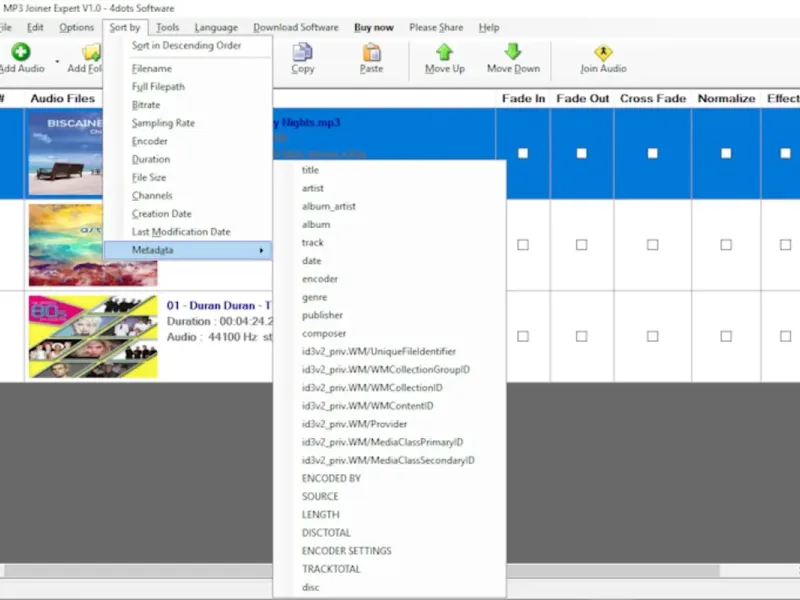This screenshot has height=600, width=800.
Task: Select the beach bench album thumbnail
Action: pyautogui.click(x=66, y=153)
